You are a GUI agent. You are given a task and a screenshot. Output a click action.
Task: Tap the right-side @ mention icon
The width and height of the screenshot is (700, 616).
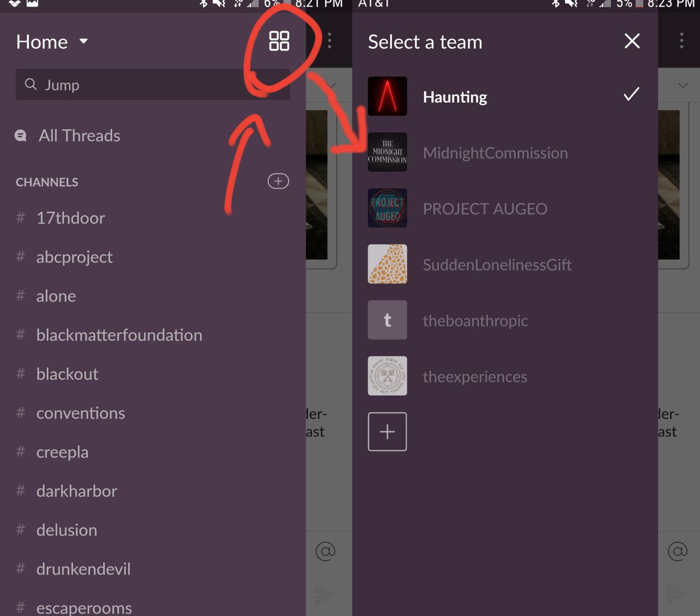point(678,551)
